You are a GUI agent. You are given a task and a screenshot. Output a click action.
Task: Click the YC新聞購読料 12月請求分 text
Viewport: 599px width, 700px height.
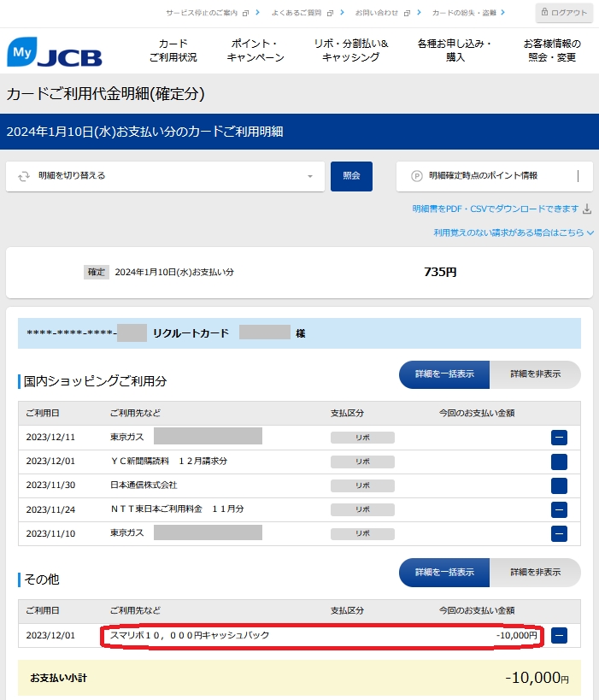point(168,462)
